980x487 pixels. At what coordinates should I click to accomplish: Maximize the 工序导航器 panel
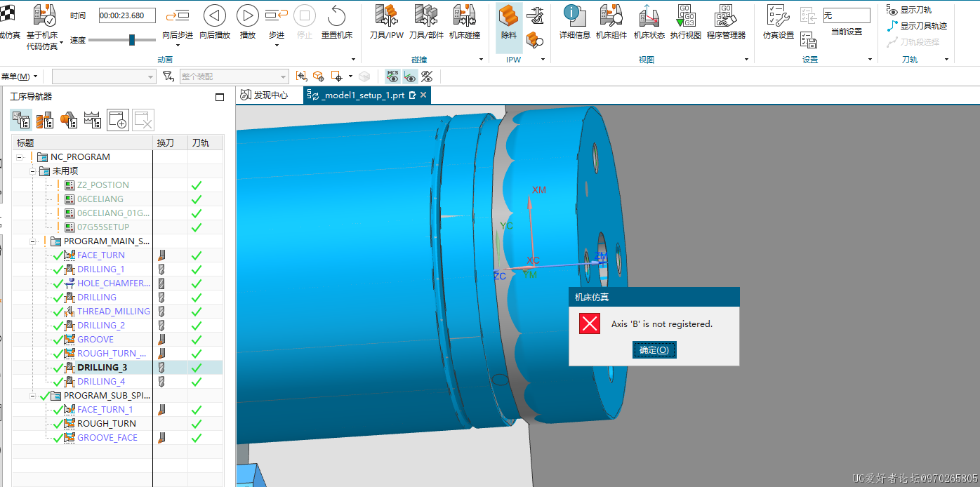[220, 97]
